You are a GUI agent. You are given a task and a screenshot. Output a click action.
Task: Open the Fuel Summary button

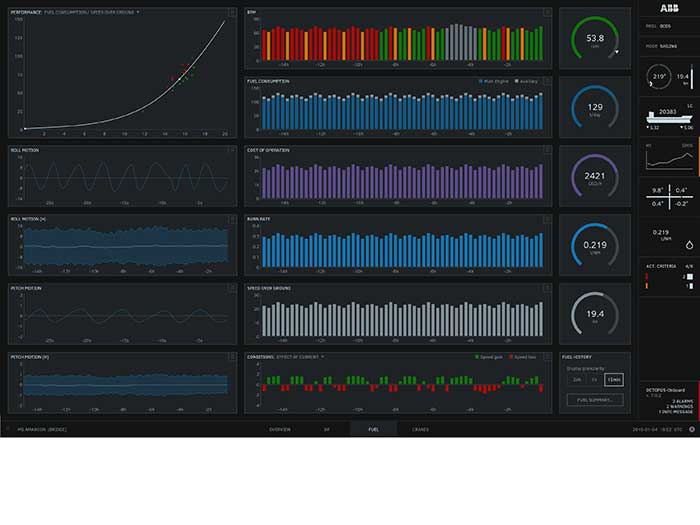(595, 400)
